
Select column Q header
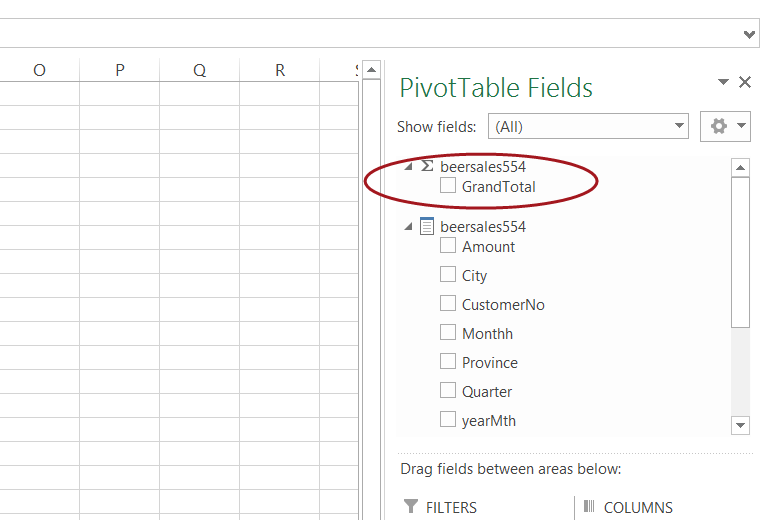point(200,70)
